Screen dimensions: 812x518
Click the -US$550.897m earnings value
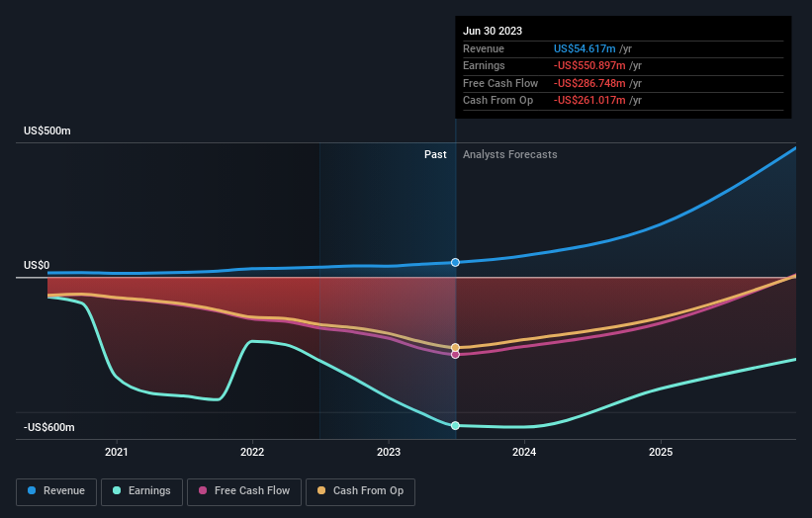pyautogui.click(x=589, y=65)
